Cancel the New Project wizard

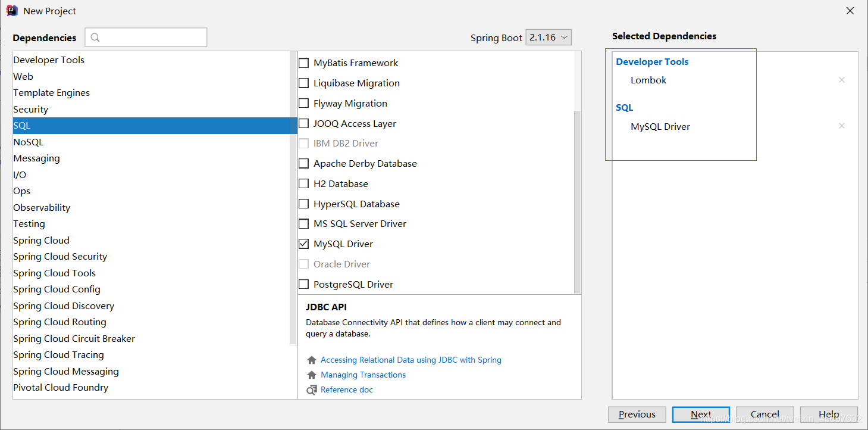pyautogui.click(x=765, y=415)
